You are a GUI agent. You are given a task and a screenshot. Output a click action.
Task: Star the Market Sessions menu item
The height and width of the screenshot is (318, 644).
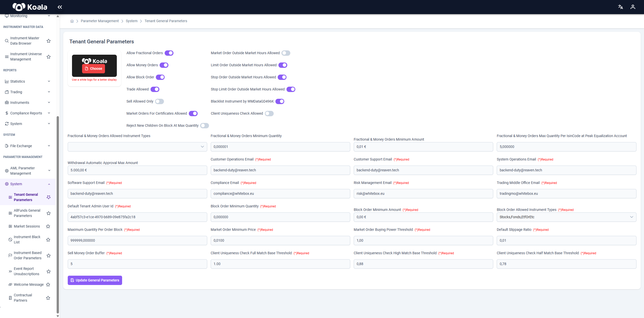tap(48, 226)
